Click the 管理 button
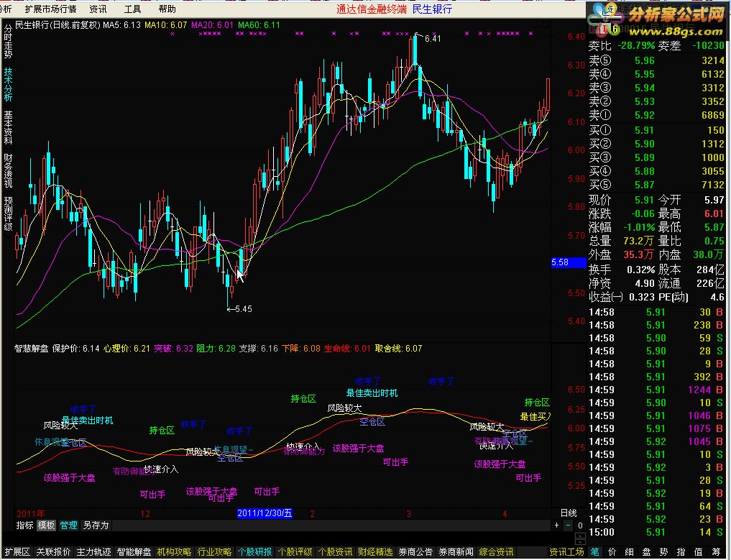 coord(68,525)
